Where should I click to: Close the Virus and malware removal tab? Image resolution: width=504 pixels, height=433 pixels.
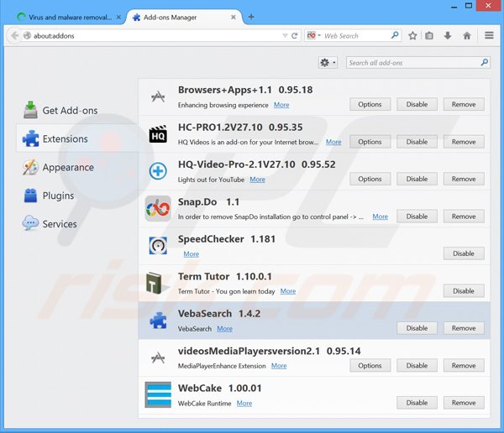click(x=118, y=17)
